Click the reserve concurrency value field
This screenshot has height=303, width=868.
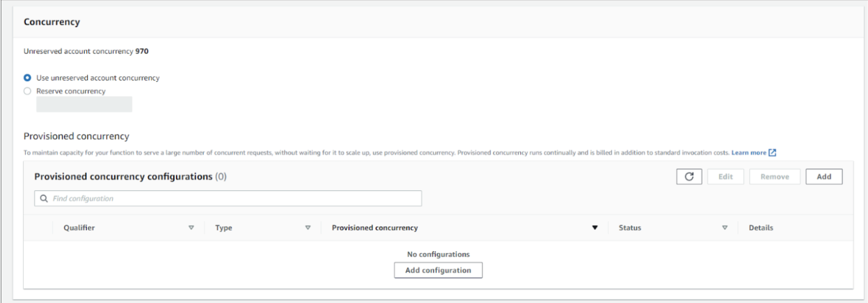pyautogui.click(x=84, y=105)
